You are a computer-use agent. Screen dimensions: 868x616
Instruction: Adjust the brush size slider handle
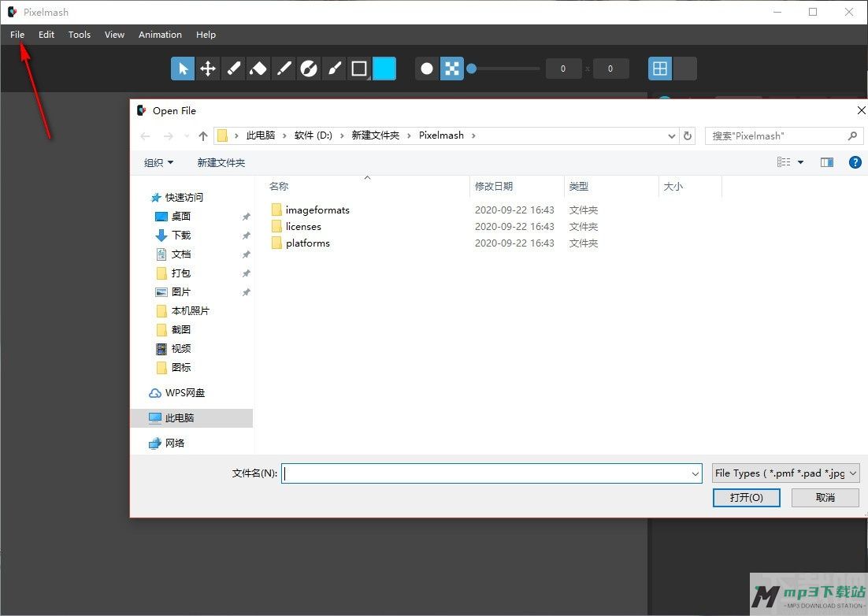click(x=472, y=69)
